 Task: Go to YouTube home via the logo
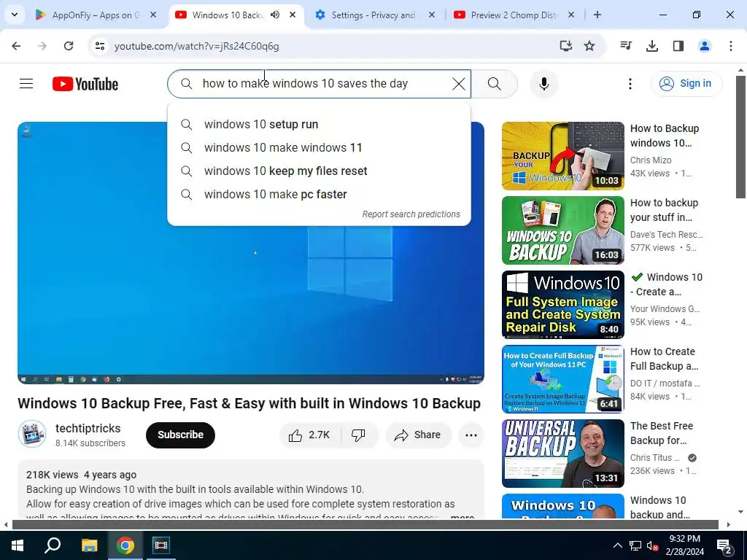85,84
